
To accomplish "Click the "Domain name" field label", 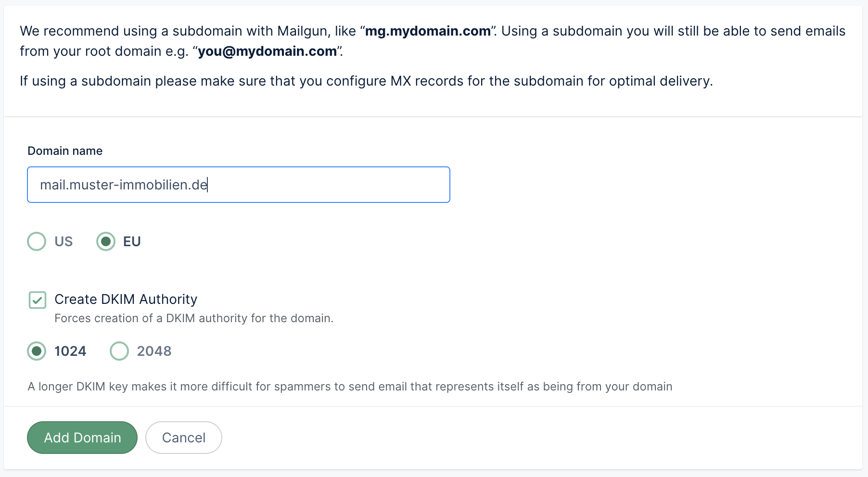I will click(x=65, y=151).
